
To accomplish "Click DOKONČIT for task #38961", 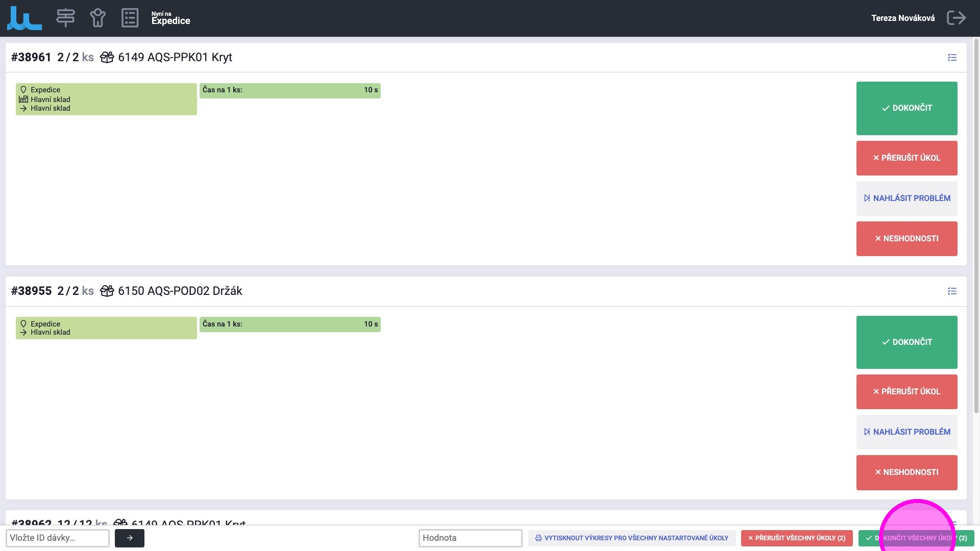I will (x=906, y=108).
